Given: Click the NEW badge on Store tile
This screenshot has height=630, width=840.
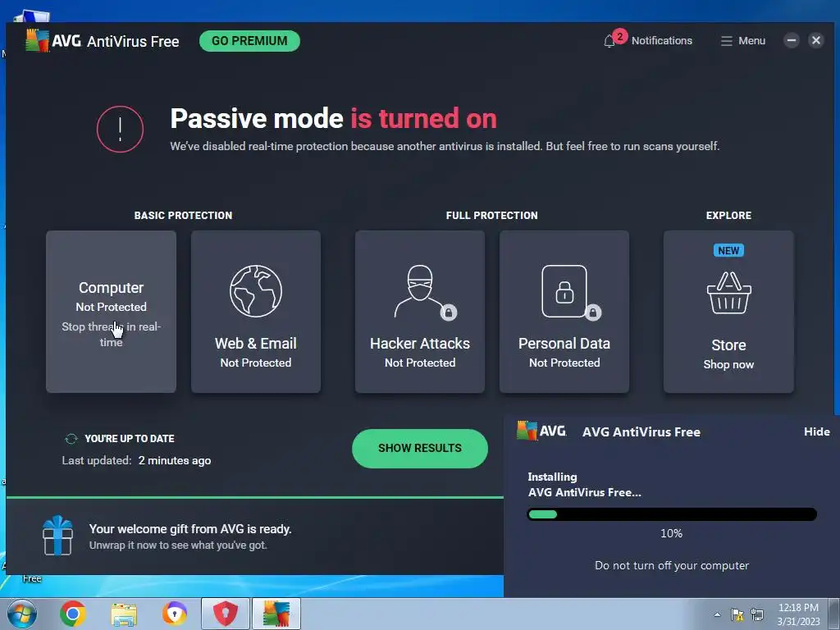Looking at the screenshot, I should tap(728, 250).
